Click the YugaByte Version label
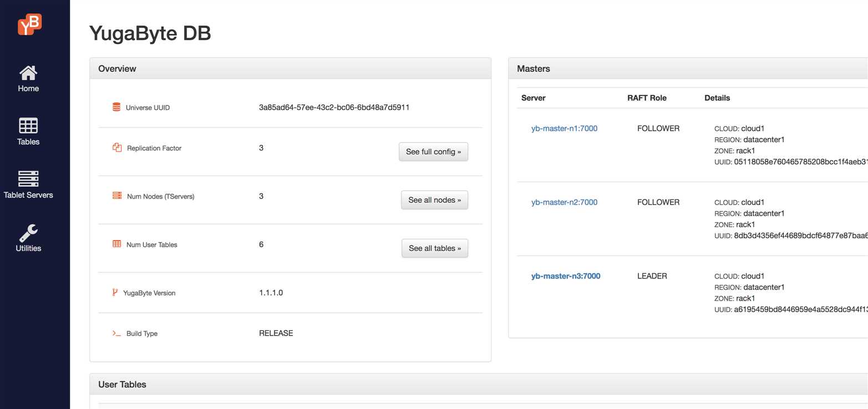Image resolution: width=868 pixels, height=409 pixels. coord(149,293)
